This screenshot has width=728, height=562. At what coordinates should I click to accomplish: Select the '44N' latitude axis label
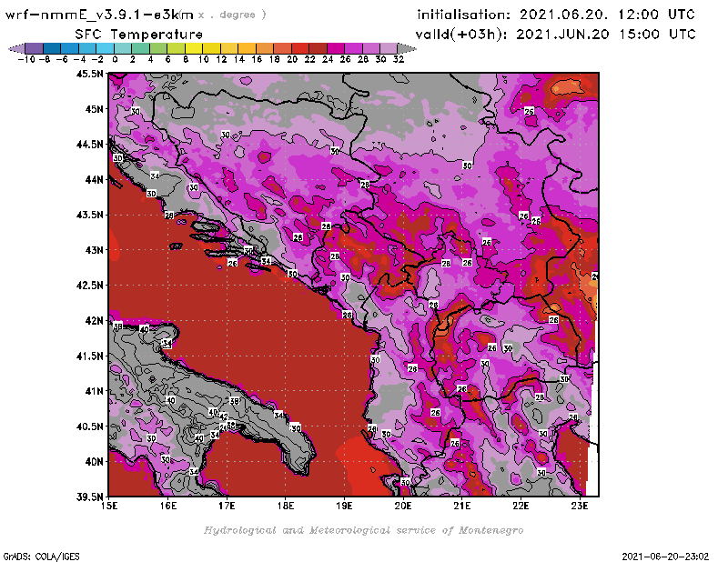tap(95, 179)
